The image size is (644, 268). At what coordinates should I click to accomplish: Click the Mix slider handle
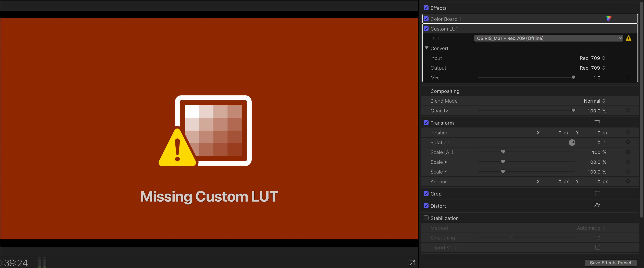(573, 77)
